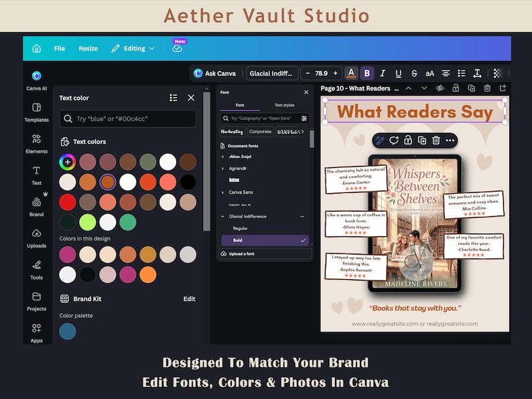Pick the blue Brand Kit palette swatch
Screen dimensions: 532x399
point(68,331)
